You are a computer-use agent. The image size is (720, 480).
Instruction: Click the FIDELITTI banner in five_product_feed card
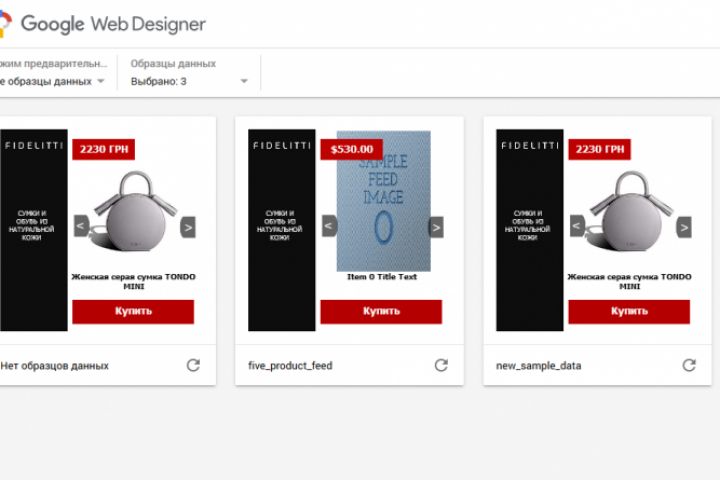[282, 230]
